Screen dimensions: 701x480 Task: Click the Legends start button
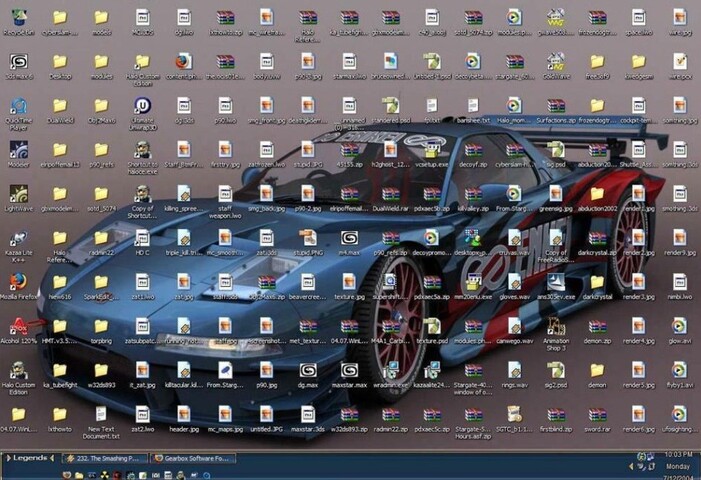30,458
